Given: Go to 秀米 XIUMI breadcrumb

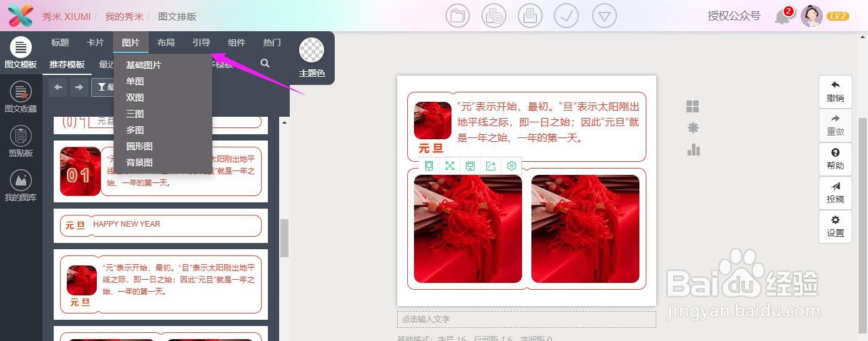Looking at the screenshot, I should [66, 17].
